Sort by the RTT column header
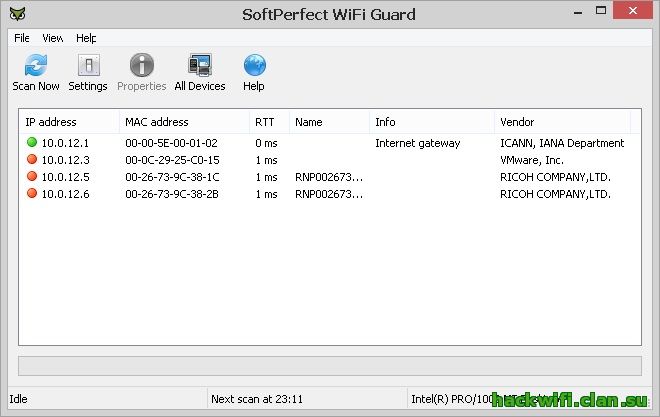 269,122
